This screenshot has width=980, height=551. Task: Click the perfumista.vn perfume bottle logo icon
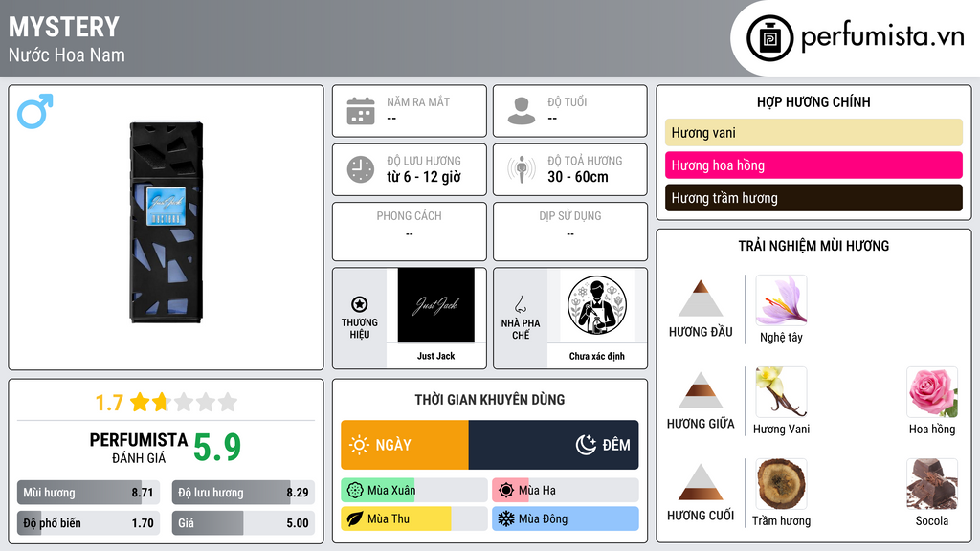point(769,38)
